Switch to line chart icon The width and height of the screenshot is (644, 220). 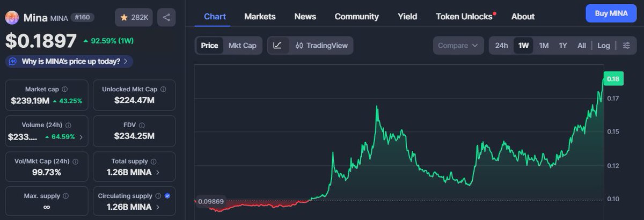(277, 46)
